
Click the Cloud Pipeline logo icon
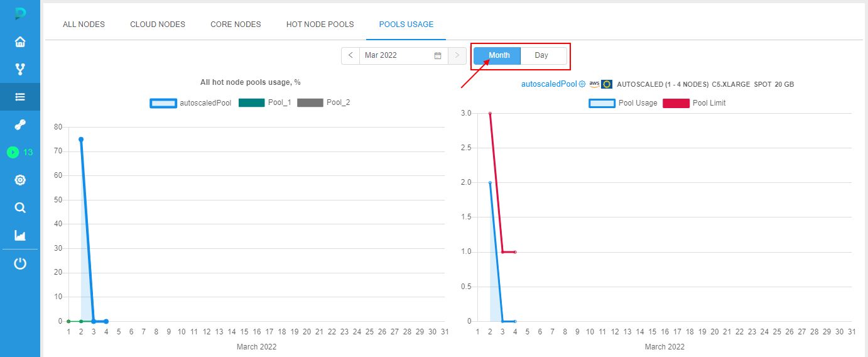20,14
